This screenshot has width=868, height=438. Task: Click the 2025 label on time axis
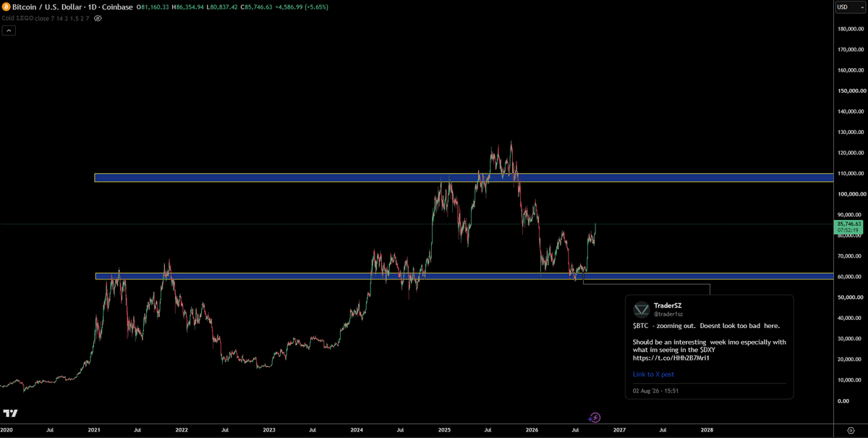444,429
